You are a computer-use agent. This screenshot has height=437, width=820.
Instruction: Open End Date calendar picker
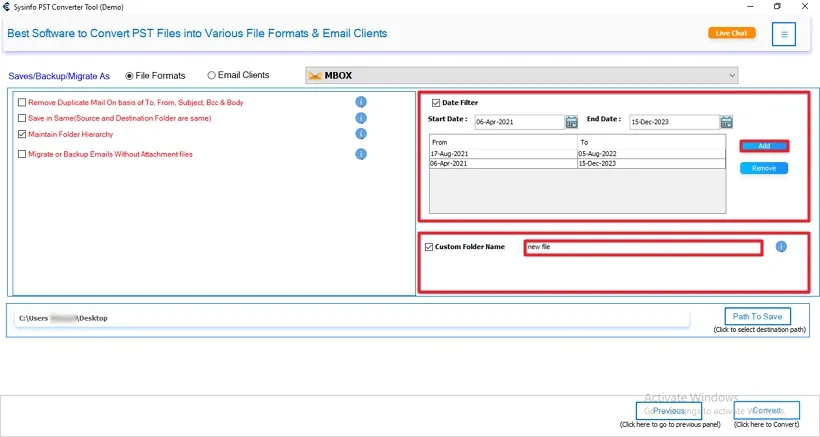pyautogui.click(x=726, y=122)
